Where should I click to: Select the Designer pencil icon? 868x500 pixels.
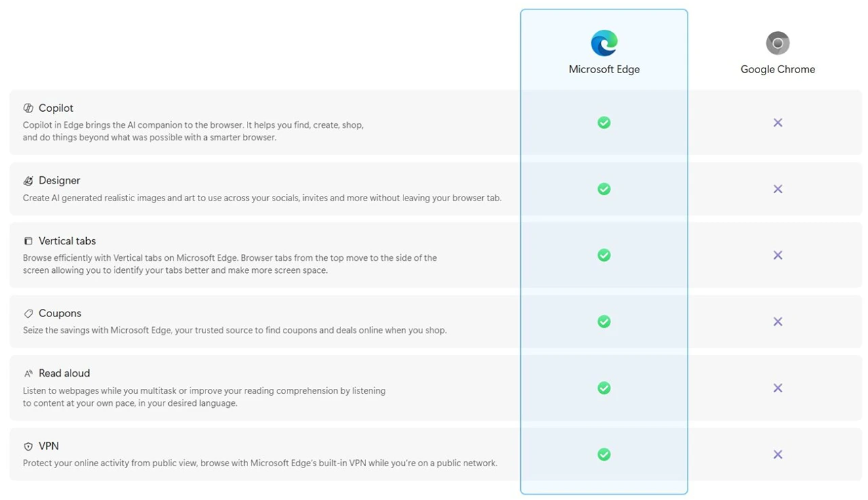[x=28, y=180]
